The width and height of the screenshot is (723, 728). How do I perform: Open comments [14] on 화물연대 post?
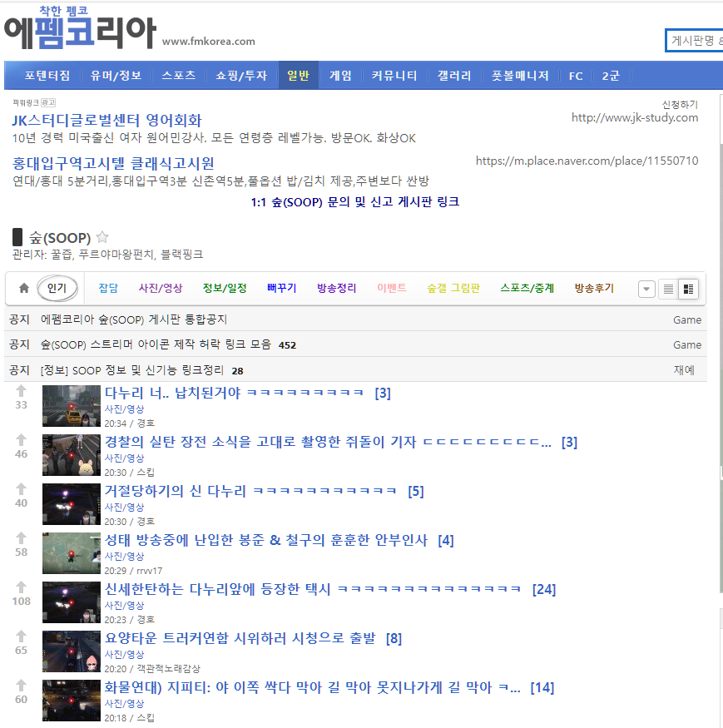[542, 687]
